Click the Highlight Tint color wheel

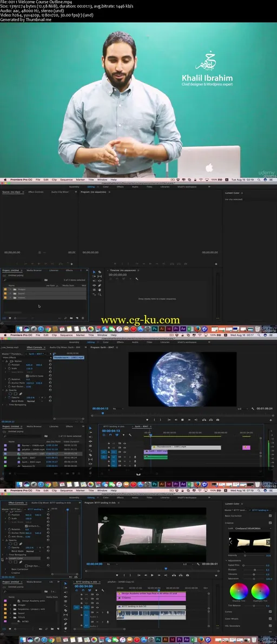[x=261, y=591]
